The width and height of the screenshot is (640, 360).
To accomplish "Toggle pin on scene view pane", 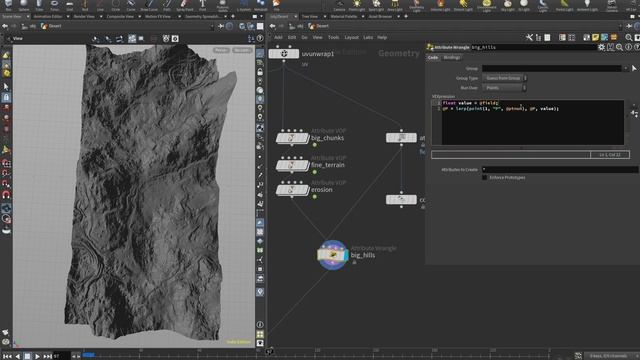I will (x=221, y=26).
